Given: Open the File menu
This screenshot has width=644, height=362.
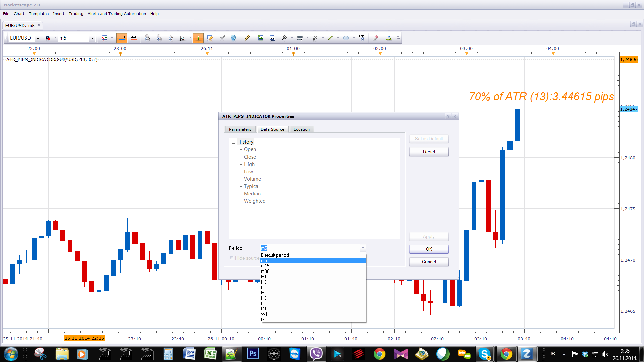Looking at the screenshot, I should 6,14.
